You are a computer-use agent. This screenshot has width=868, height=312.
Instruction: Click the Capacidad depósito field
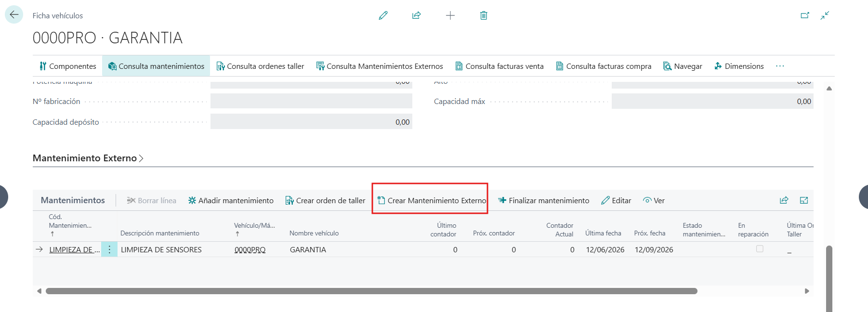coord(311,122)
